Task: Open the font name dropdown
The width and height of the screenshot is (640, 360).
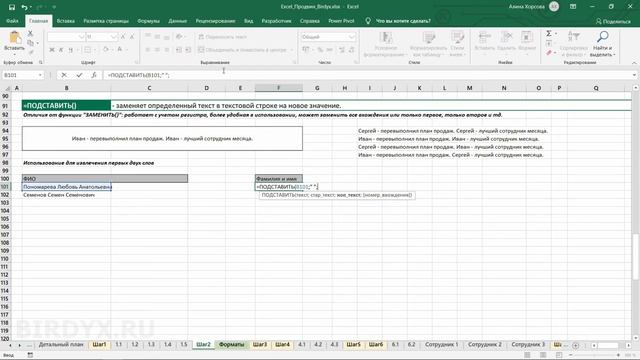Action: pyautogui.click(x=81, y=37)
